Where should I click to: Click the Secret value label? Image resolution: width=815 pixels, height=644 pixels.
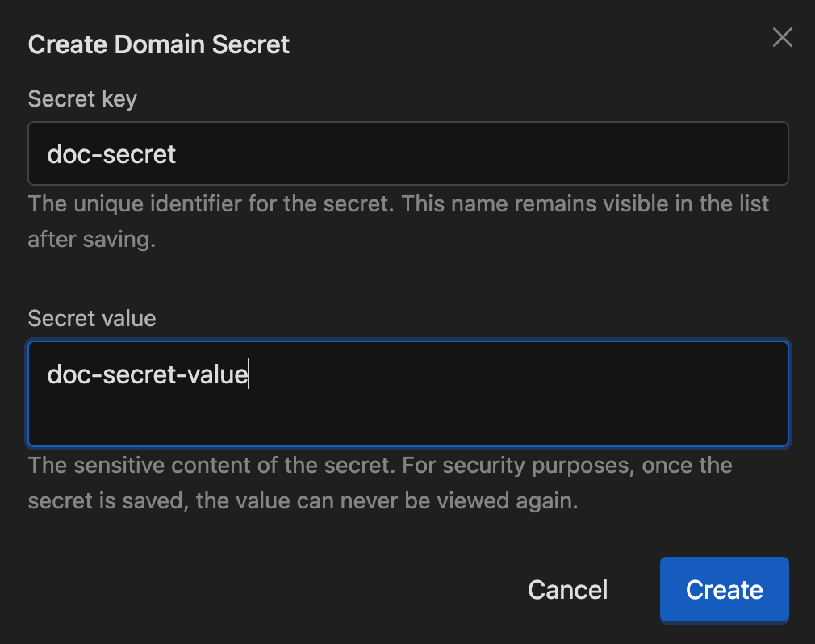(91, 318)
